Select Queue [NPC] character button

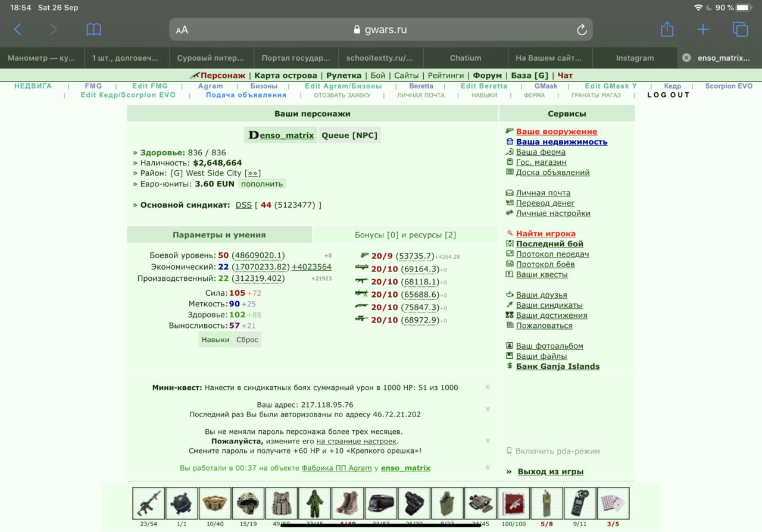click(349, 135)
